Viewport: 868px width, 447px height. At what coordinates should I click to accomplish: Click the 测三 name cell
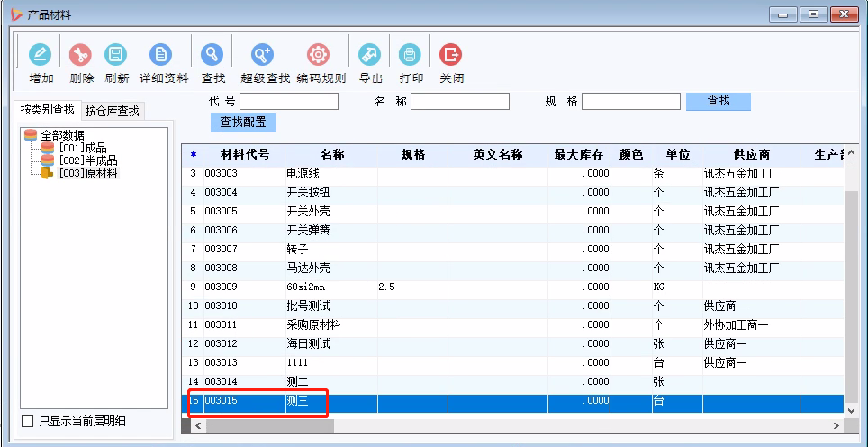pos(331,401)
